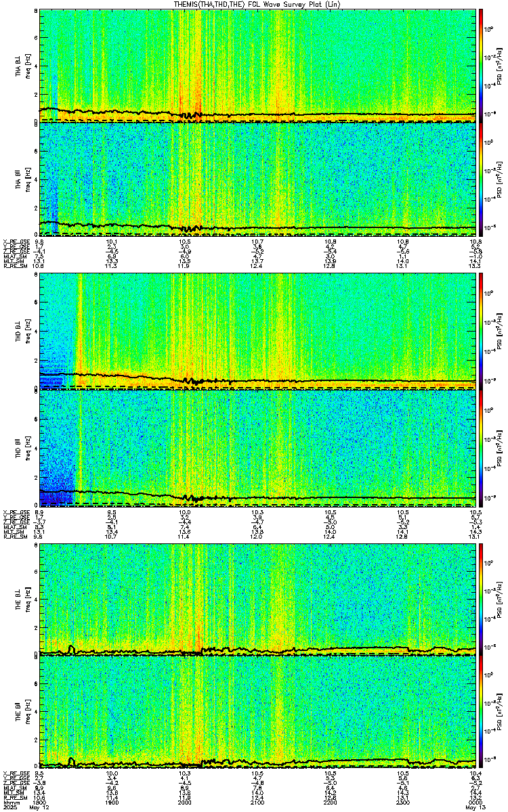Viewport: 508px width, 812px height.
Task: Click the 'hhmm' row label
Action: tap(10, 803)
